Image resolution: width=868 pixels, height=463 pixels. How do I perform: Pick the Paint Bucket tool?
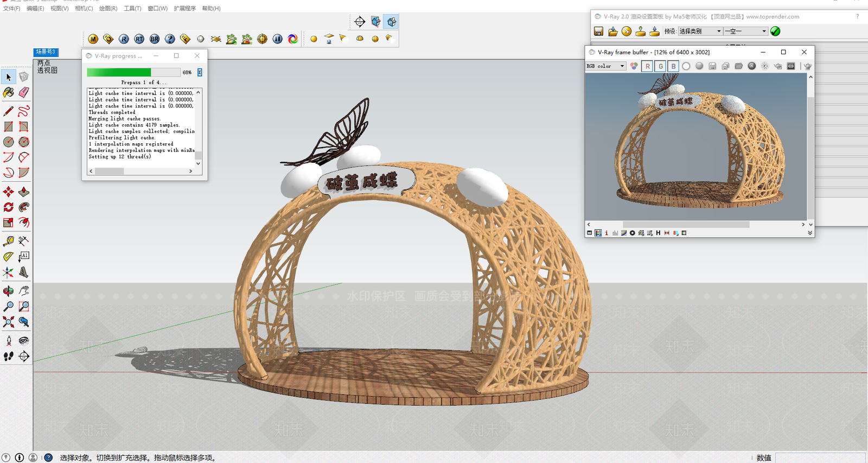[x=9, y=93]
